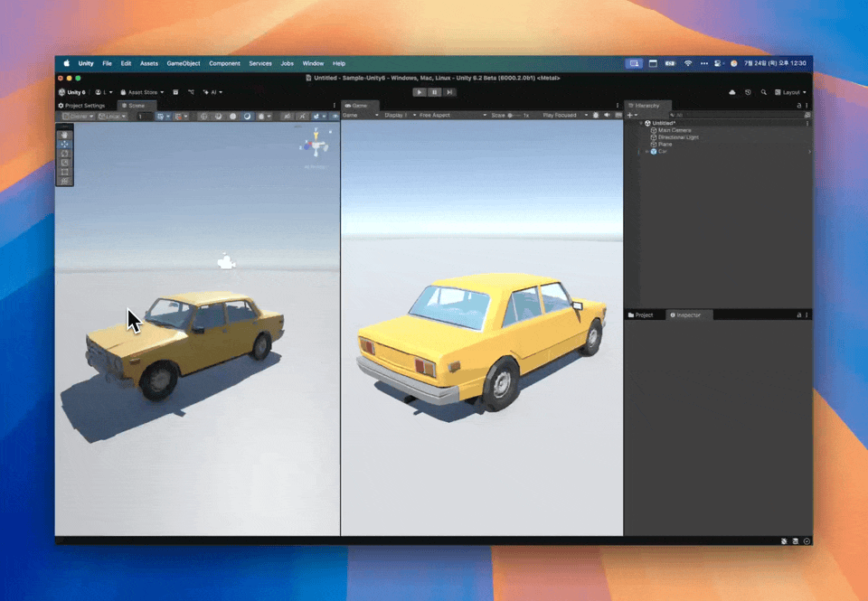Open the three-dot menu of Scene panel
This screenshot has height=601, width=868.
[x=334, y=105]
